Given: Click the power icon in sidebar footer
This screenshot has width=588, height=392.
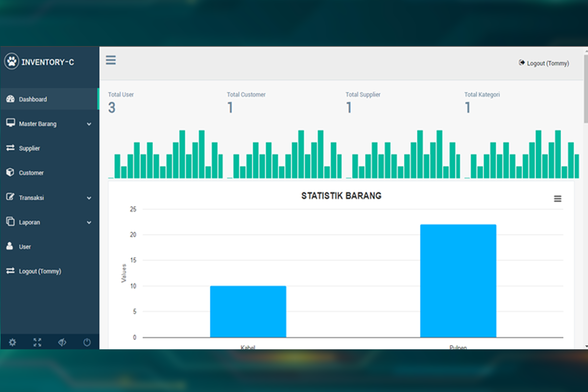Looking at the screenshot, I should 87,343.
